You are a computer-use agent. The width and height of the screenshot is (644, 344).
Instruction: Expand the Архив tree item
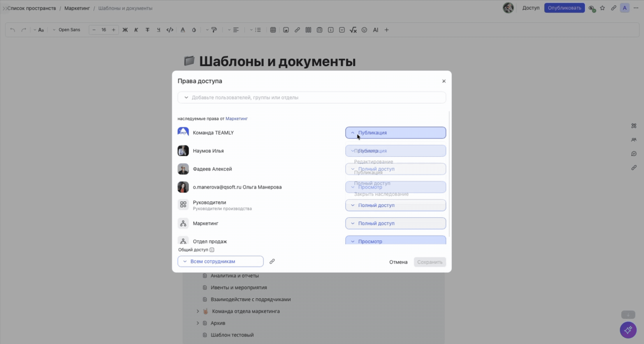point(198,323)
